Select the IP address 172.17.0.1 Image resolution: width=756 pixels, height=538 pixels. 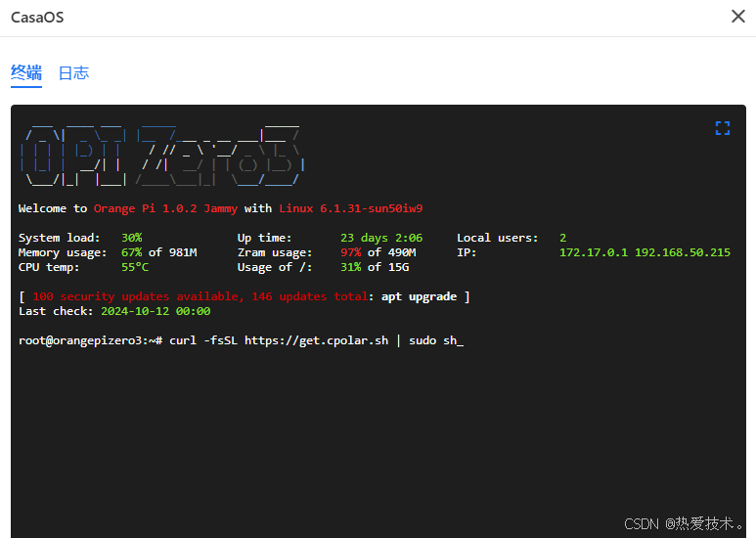[594, 252]
